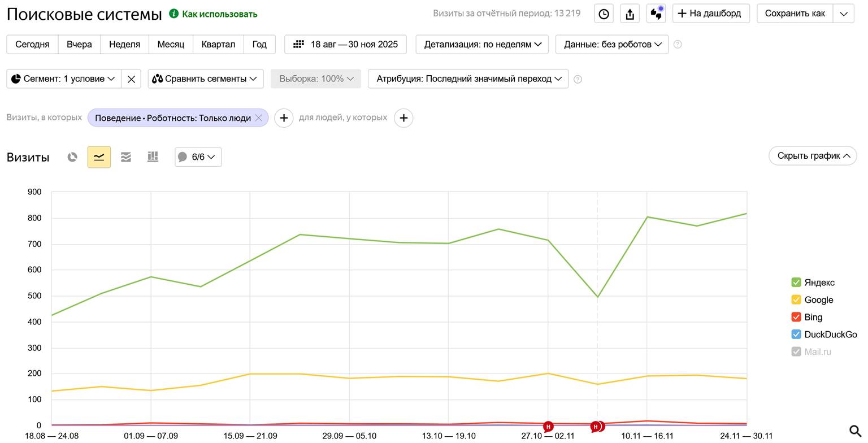Viewport: 868px width, 443px height.
Task: Open the report history clock icon
Action: point(604,14)
